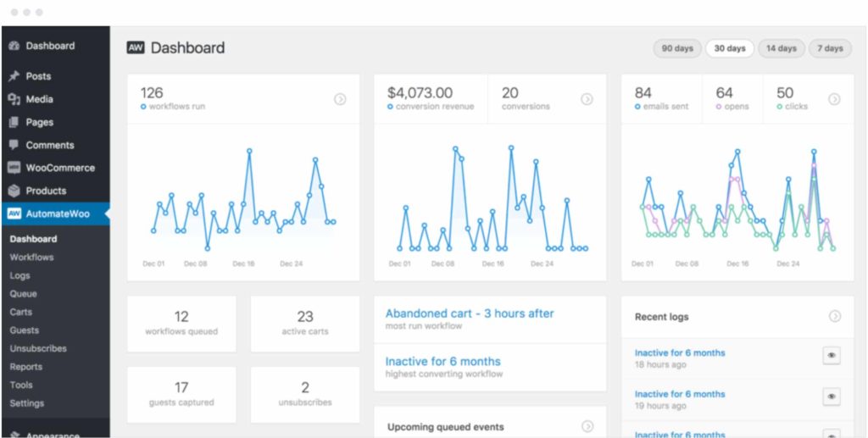Click the AutomateWoo AW sidebar icon

(x=14, y=213)
